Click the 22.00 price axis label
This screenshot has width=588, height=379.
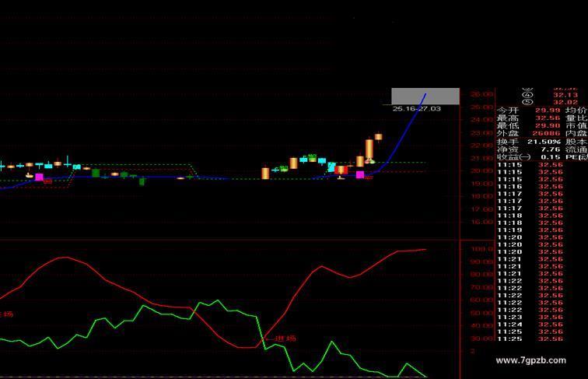[x=482, y=146]
